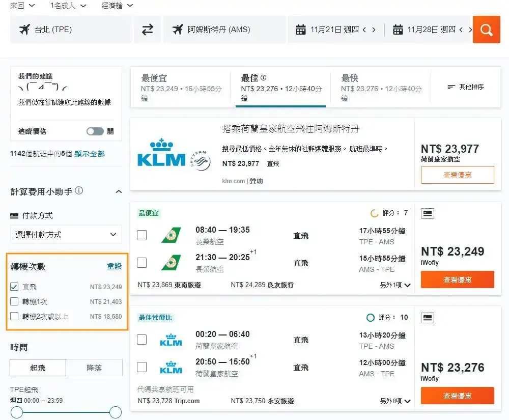Click the SkyTeam logo in the ad
This screenshot has width=509, height=420.
[x=201, y=160]
